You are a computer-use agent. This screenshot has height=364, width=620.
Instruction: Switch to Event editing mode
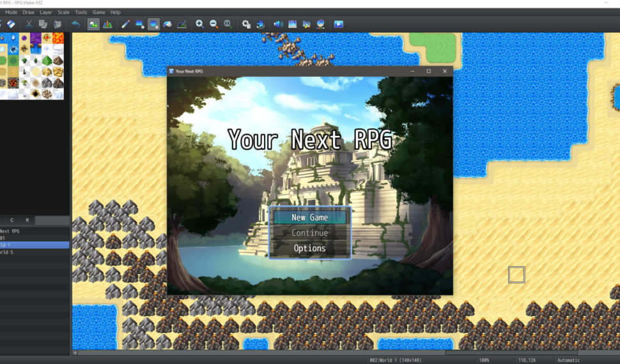(x=107, y=24)
